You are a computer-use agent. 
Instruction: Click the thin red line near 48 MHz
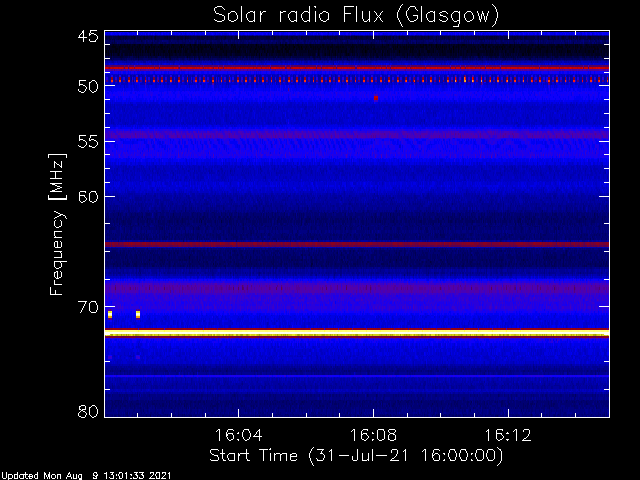click(357, 68)
